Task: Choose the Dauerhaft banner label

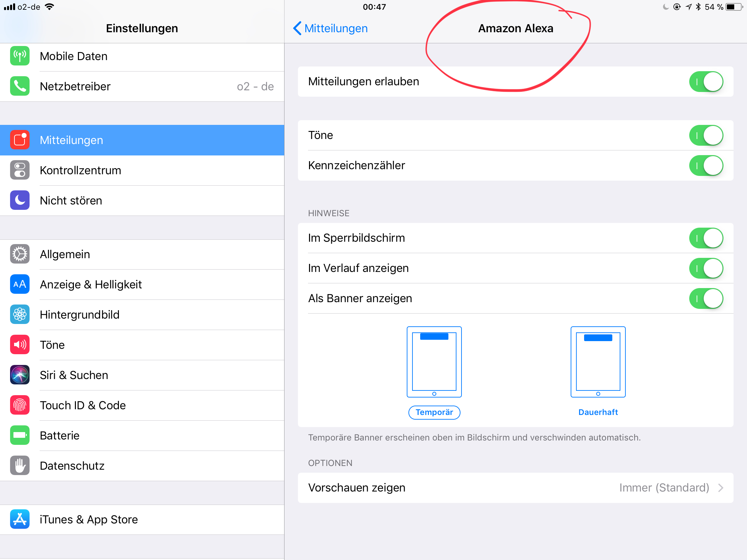Action: [598, 412]
